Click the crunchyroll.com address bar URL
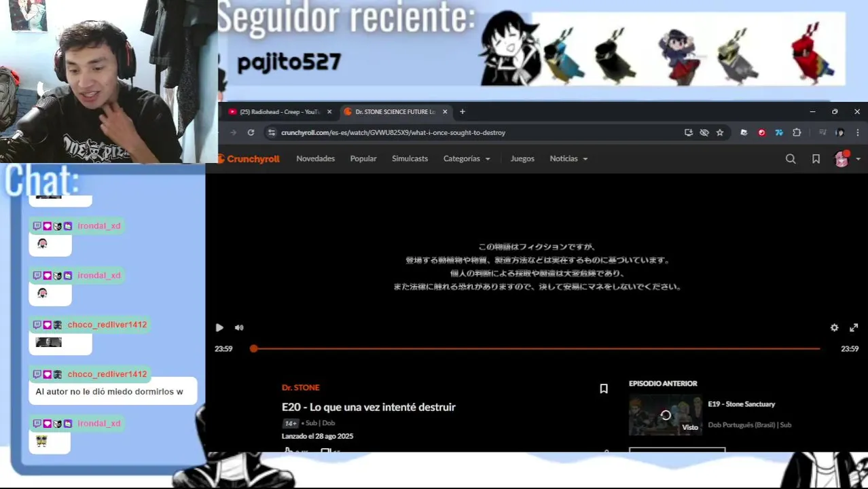This screenshot has width=868, height=489. tap(393, 132)
